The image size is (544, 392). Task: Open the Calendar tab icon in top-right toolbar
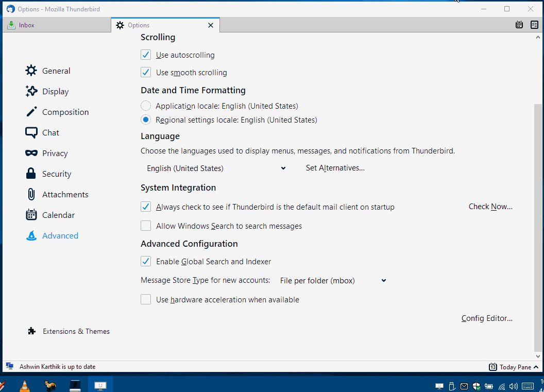click(x=519, y=25)
